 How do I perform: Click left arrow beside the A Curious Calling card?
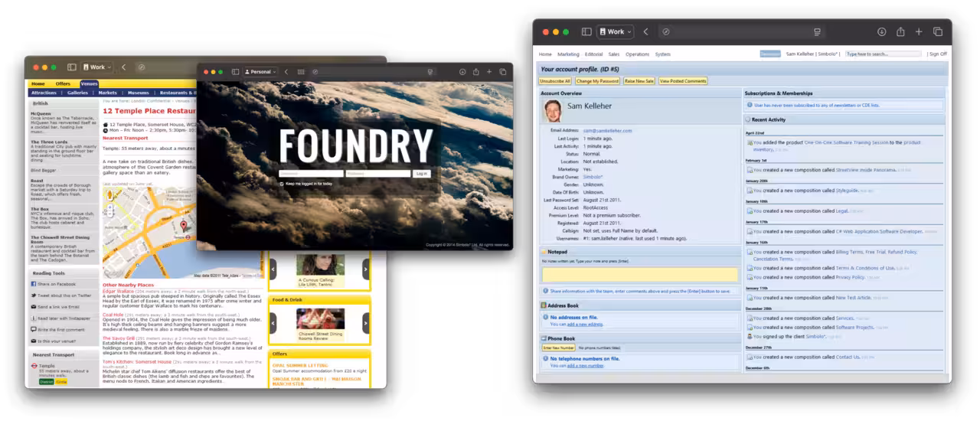point(273,269)
